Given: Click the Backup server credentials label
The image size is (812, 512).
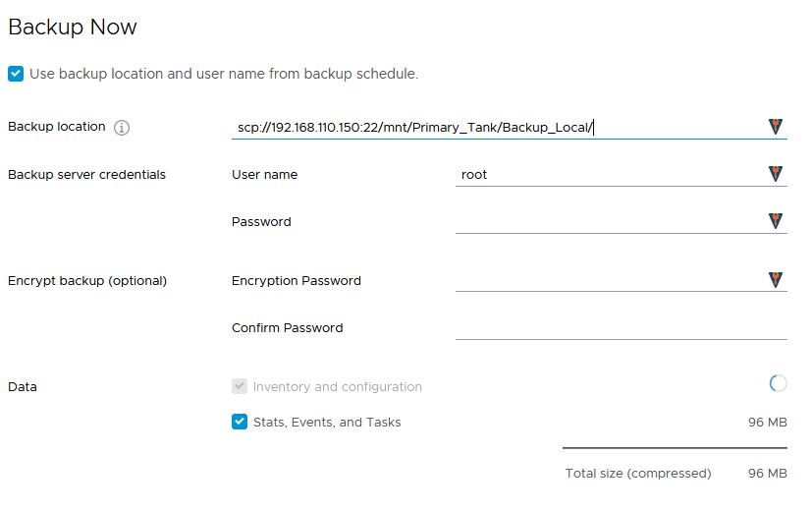Looking at the screenshot, I should click(86, 175).
